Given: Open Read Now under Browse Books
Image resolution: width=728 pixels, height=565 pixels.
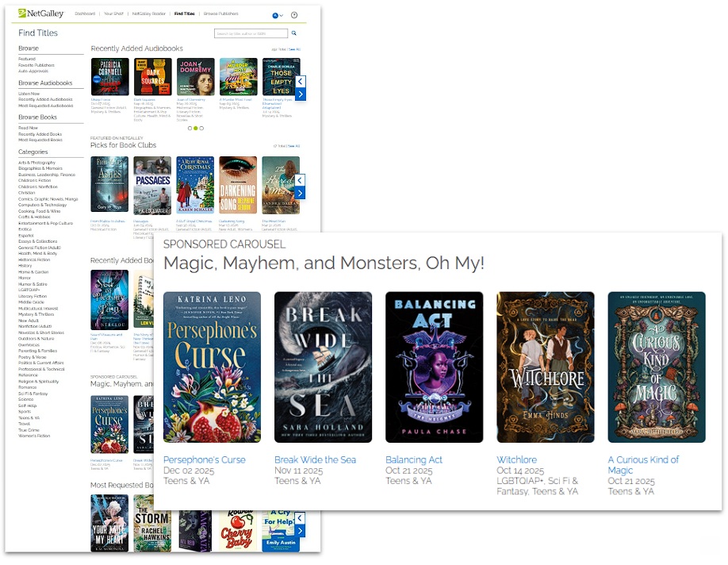Looking at the screenshot, I should click(28, 128).
